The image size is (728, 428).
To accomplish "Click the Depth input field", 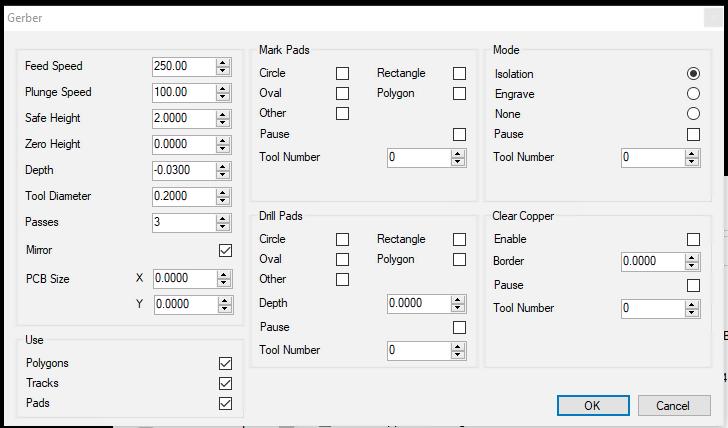I will [x=182, y=170].
